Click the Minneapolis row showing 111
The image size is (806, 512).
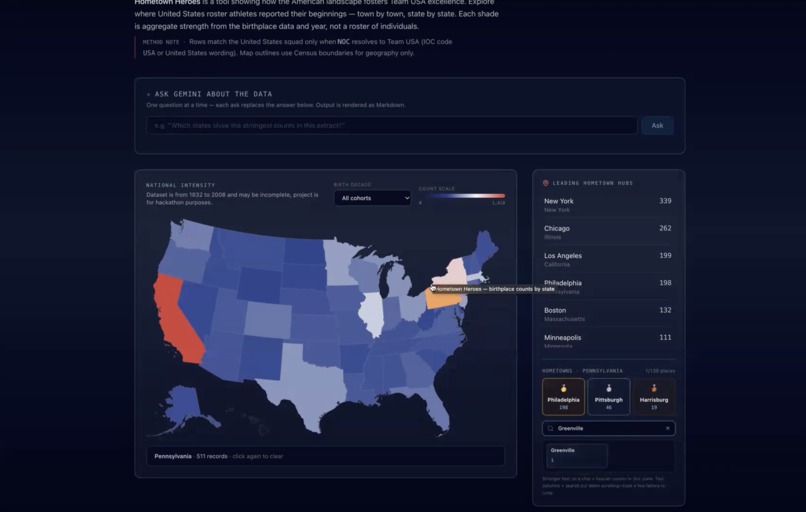pyautogui.click(x=608, y=341)
